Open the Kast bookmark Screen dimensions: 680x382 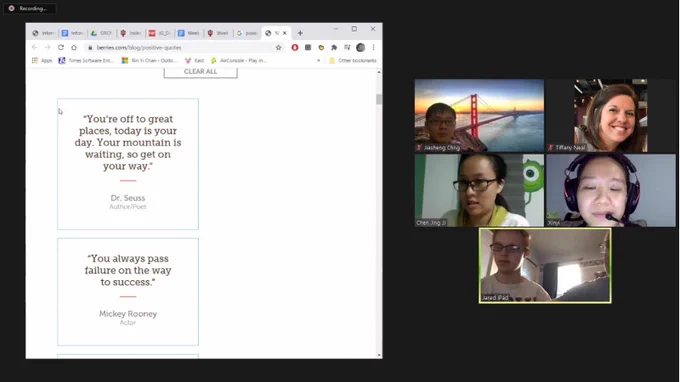[x=195, y=61]
